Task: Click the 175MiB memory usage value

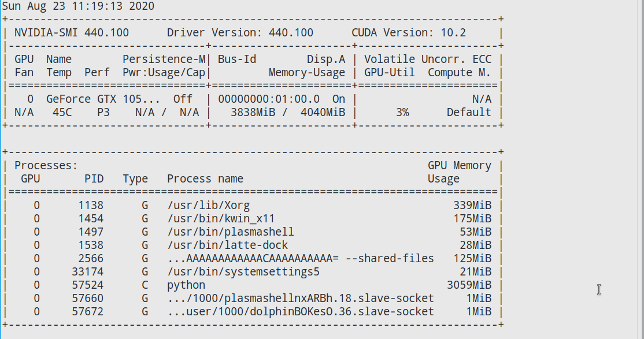Action: [472, 219]
